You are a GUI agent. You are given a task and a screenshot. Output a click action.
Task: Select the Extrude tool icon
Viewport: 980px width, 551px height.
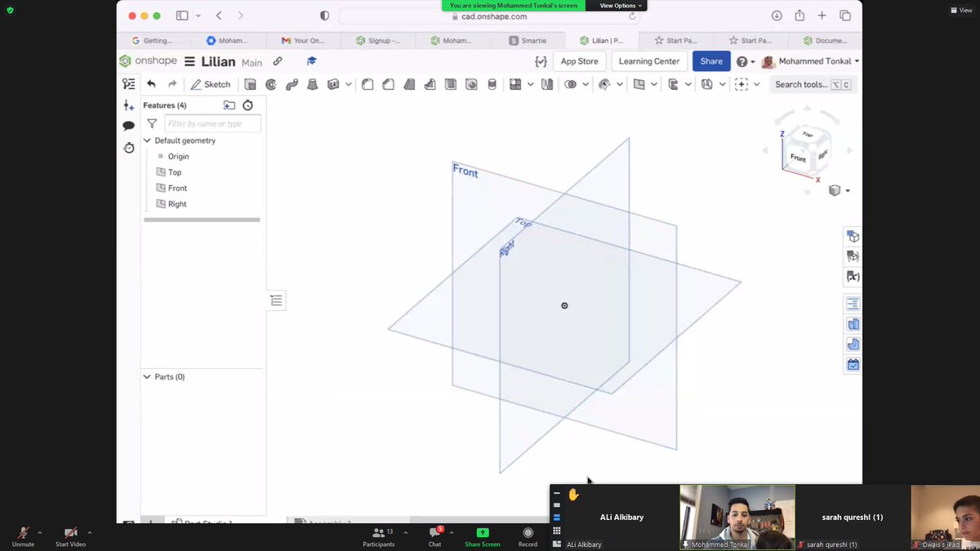251,84
